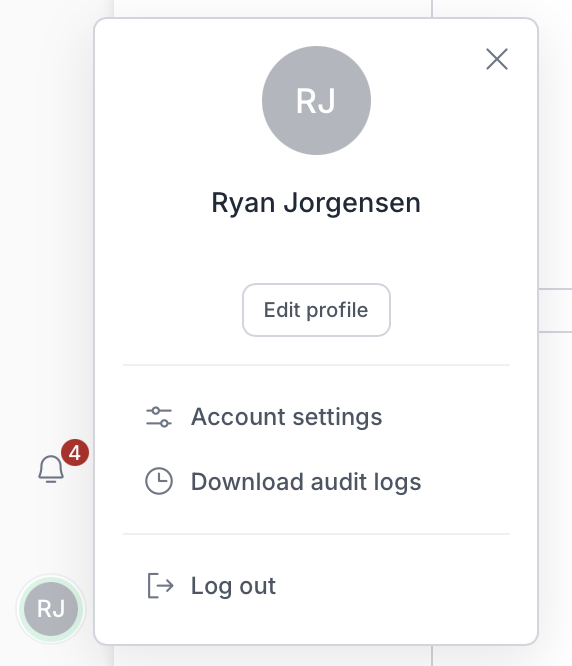Click the Ryan Jorgensen name heading

[316, 203]
